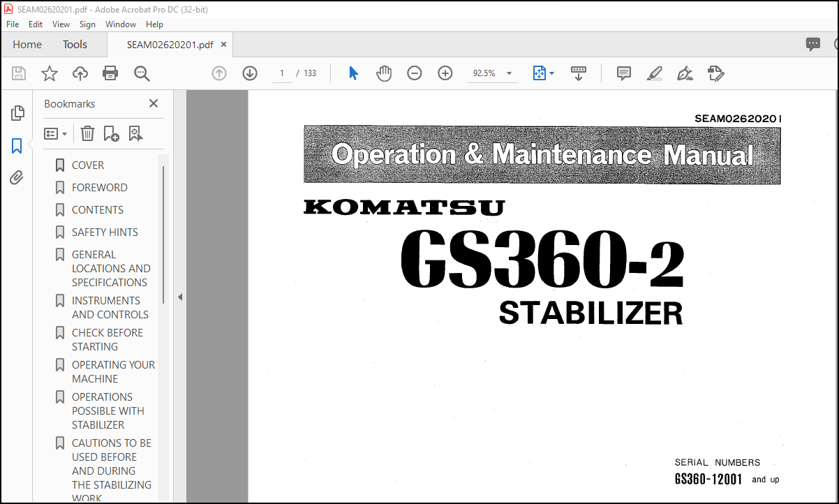Toggle the Bookmarks panel icon
This screenshot has width=839, height=504.
click(x=17, y=146)
